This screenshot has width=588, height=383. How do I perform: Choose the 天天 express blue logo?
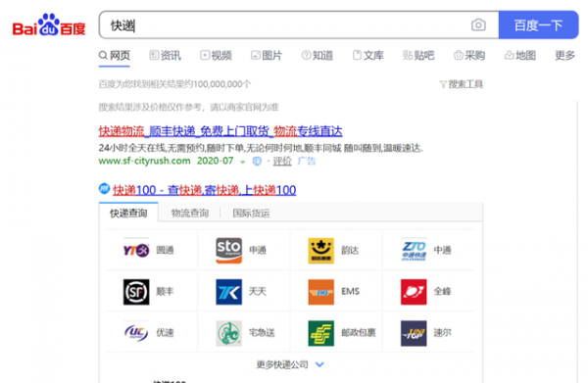coord(228,292)
